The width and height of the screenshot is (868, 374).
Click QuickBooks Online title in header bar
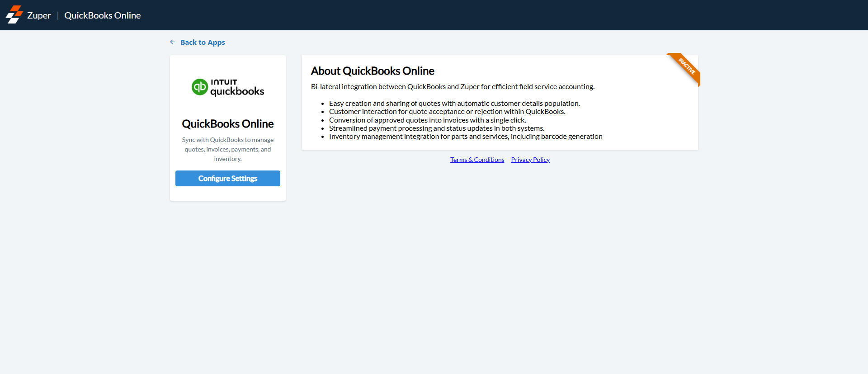pyautogui.click(x=103, y=15)
